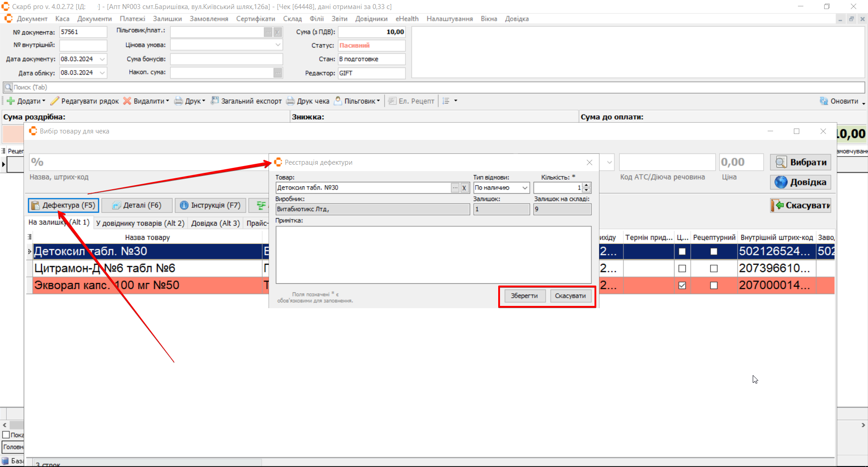Click the Дефектура (F5) button icon
Image resolution: width=868 pixels, height=467 pixels.
pyautogui.click(x=35, y=205)
